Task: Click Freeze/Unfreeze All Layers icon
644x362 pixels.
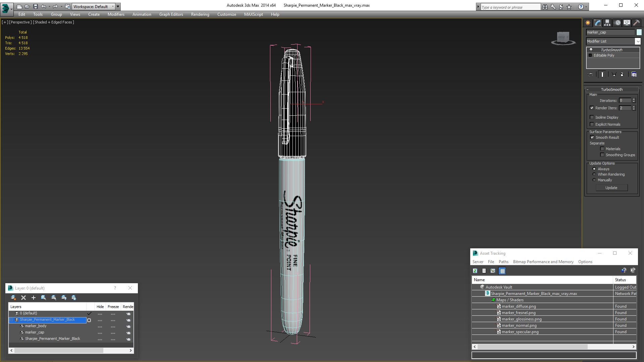Action: [74, 298]
